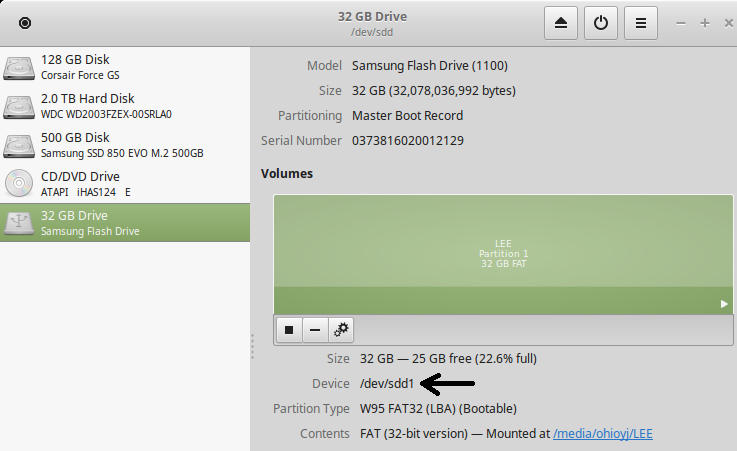Click the Volumes heading
737x451 pixels.
tap(287, 173)
